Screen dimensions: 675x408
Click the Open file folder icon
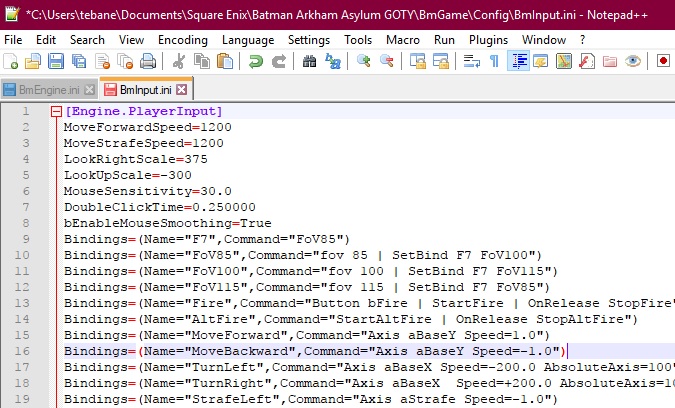click(x=33, y=61)
